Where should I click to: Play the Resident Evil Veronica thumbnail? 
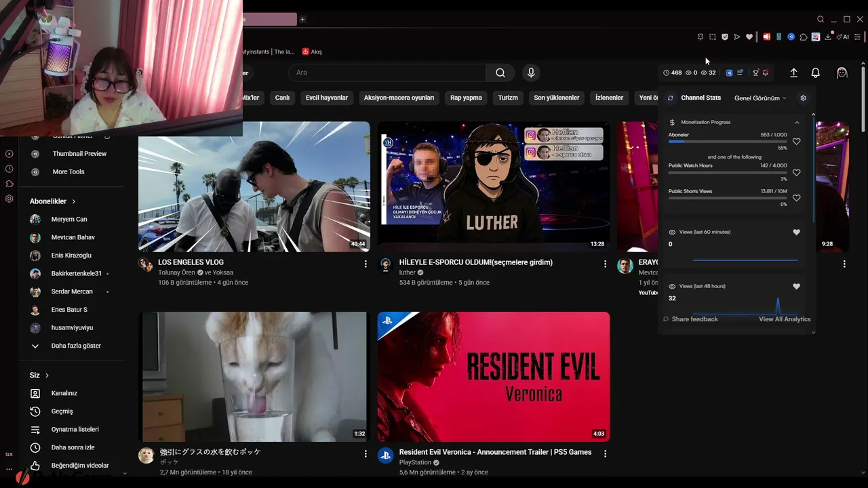494,377
